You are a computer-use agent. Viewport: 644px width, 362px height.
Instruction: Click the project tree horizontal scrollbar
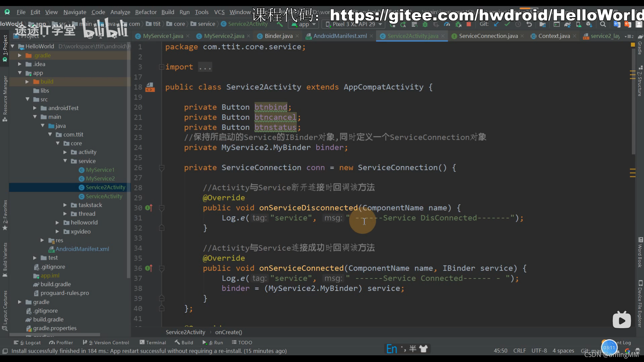point(55,335)
